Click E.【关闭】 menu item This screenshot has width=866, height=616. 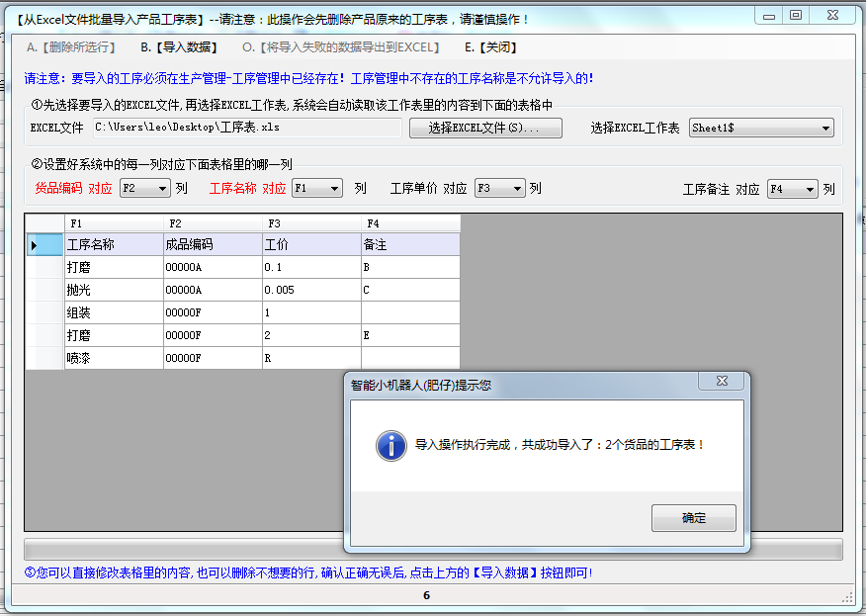[490, 47]
